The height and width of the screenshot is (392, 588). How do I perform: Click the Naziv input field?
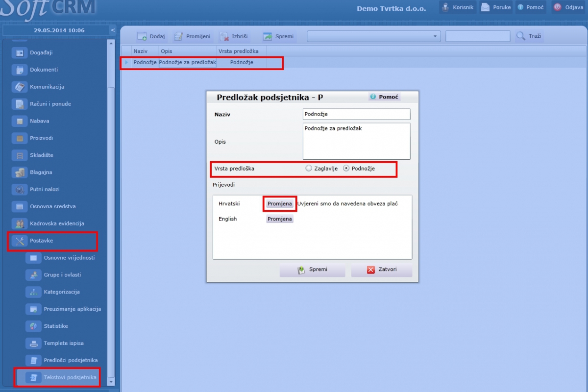pyautogui.click(x=357, y=114)
